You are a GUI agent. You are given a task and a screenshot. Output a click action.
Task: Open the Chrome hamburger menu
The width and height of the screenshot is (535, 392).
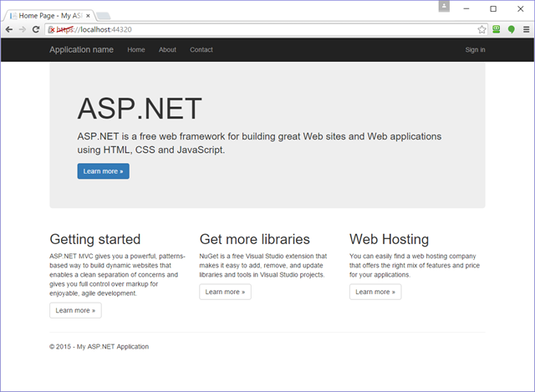click(x=526, y=30)
